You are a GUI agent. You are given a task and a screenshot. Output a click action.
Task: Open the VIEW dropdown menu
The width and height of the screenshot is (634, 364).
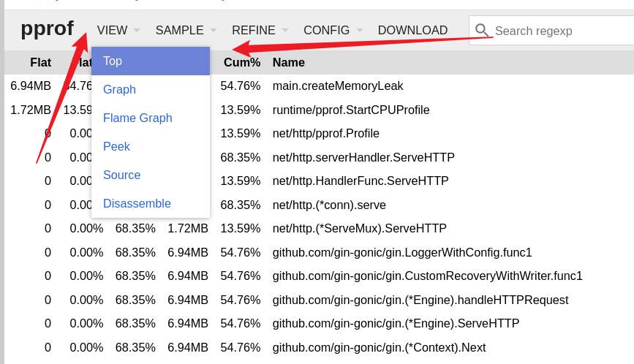(x=118, y=30)
